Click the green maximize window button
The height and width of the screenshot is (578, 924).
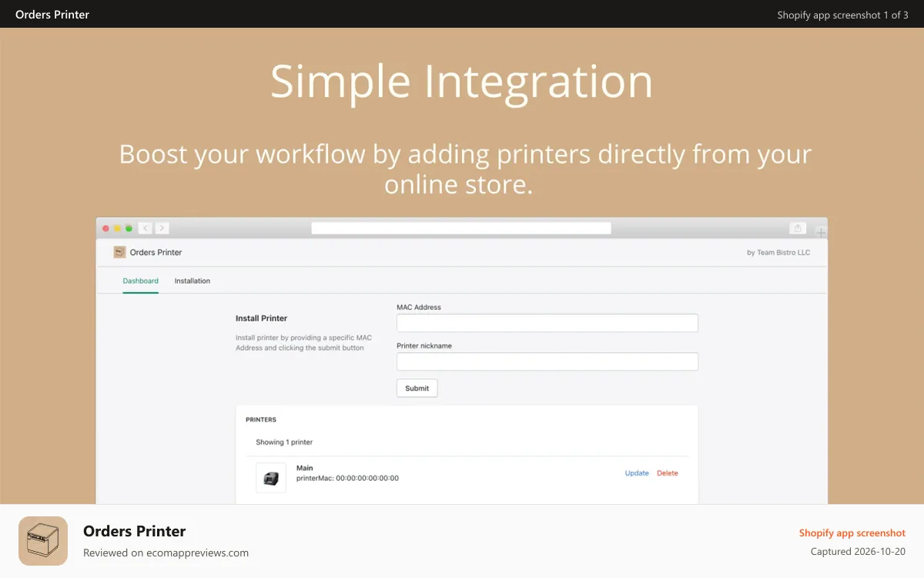[x=129, y=228]
